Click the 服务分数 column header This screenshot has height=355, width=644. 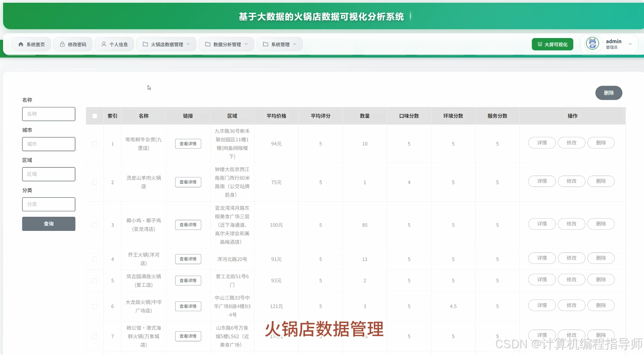coord(498,116)
